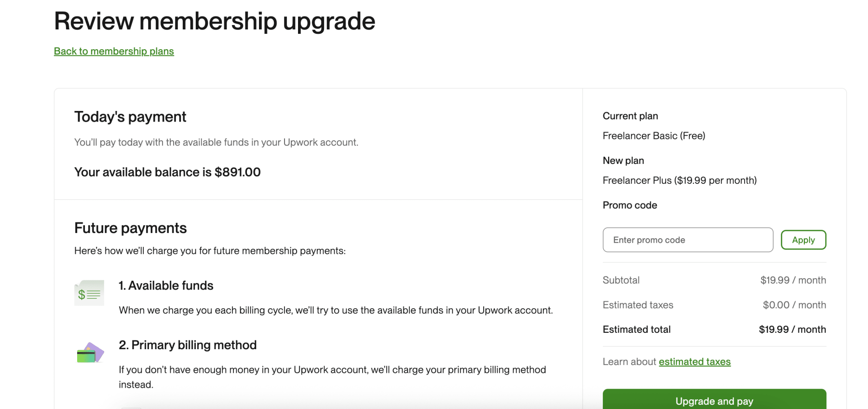Focus the Enter promo code field
868x409 pixels.
click(688, 240)
